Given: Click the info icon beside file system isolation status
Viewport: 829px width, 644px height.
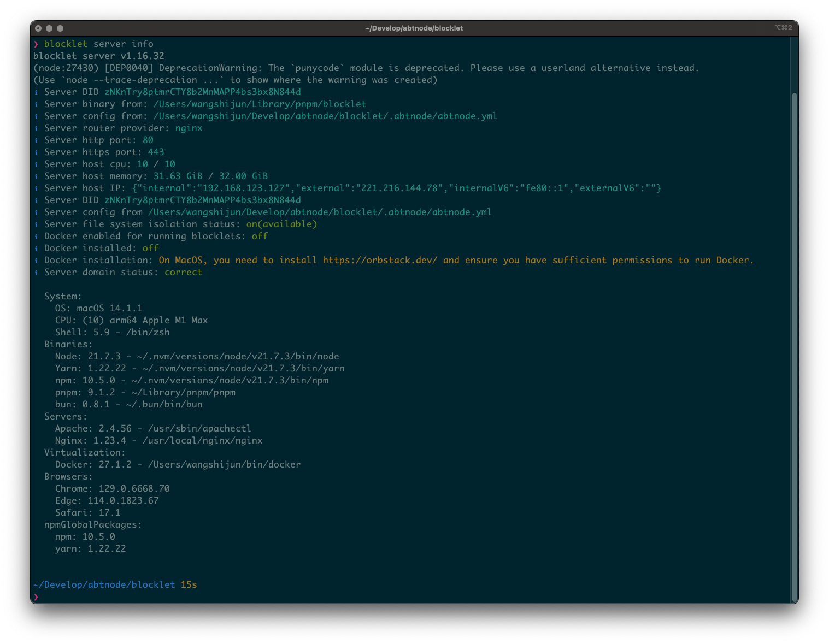Looking at the screenshot, I should click(x=37, y=224).
